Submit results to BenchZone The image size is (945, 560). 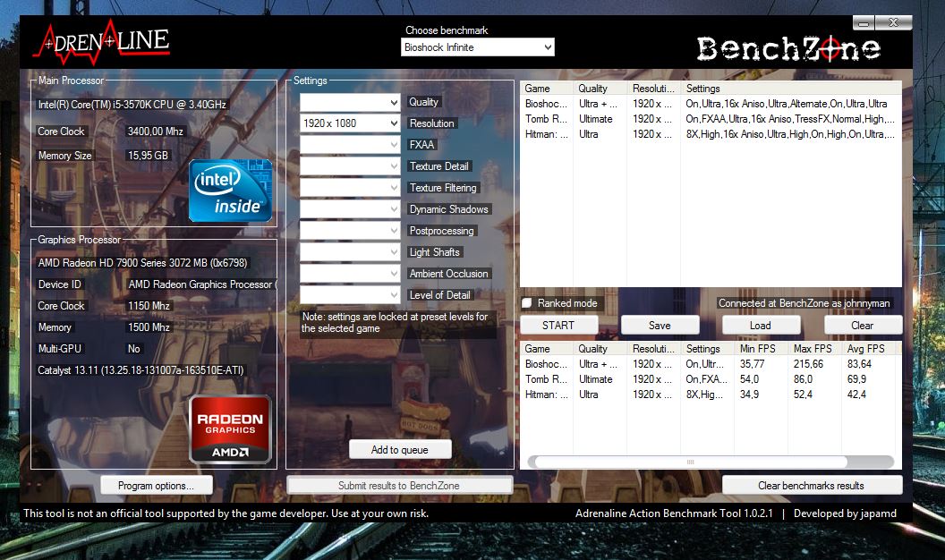coord(399,486)
